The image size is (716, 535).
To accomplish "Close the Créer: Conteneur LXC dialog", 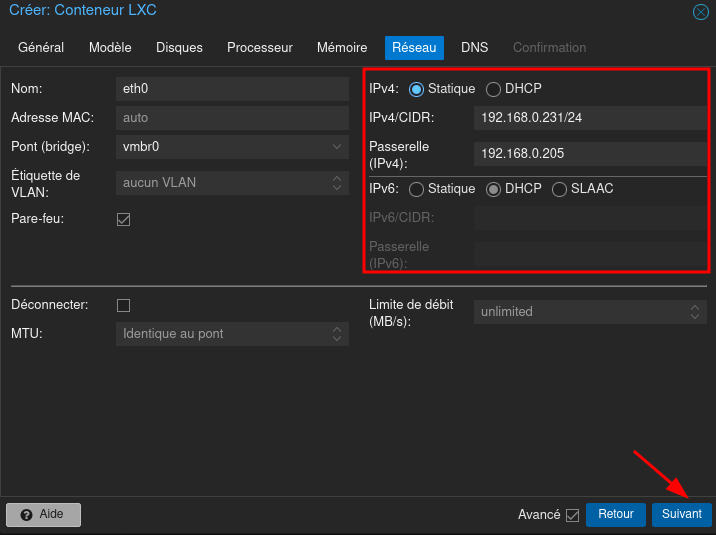I will [x=701, y=12].
